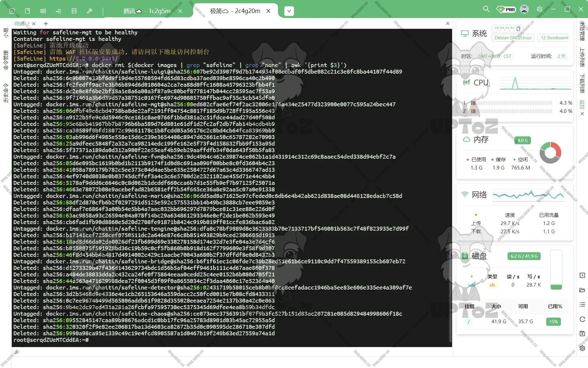Close the monitoring panel with small X
Image resolution: width=588 pixels, height=368 pixels.
pos(582,114)
